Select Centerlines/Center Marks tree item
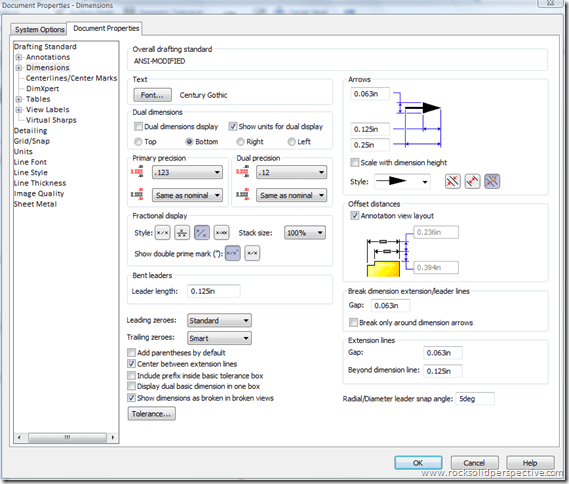Viewport: 569px width, 484px height. click(71, 78)
